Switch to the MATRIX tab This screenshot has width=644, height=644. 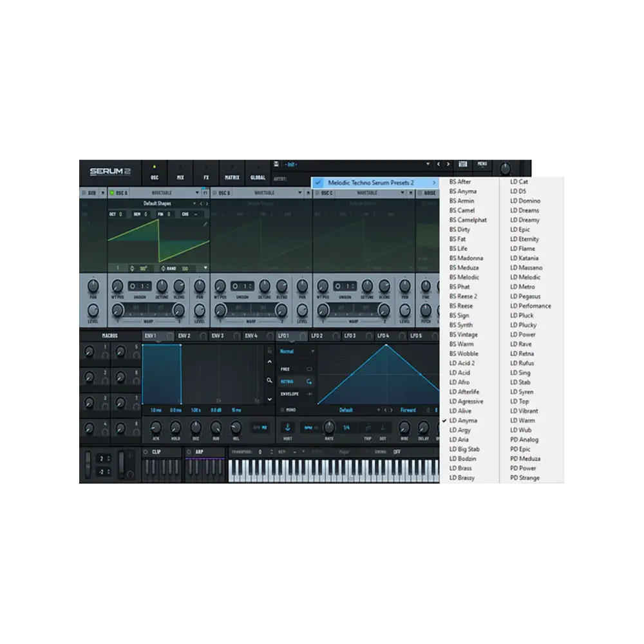click(232, 173)
